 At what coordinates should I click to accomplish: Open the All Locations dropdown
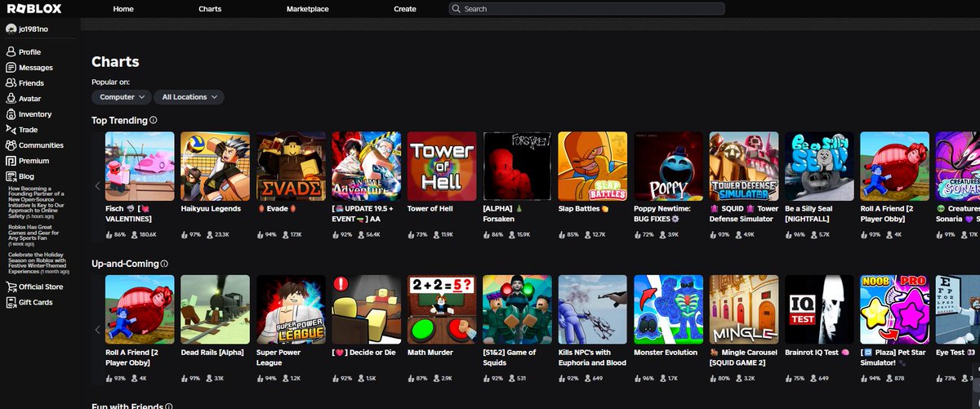point(189,97)
